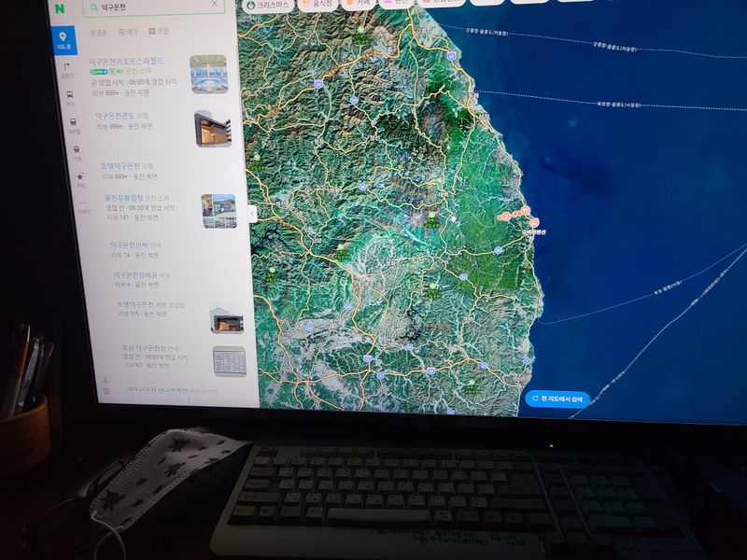
Task: Click the 현 지도에서 검색 button
Action: 557,399
